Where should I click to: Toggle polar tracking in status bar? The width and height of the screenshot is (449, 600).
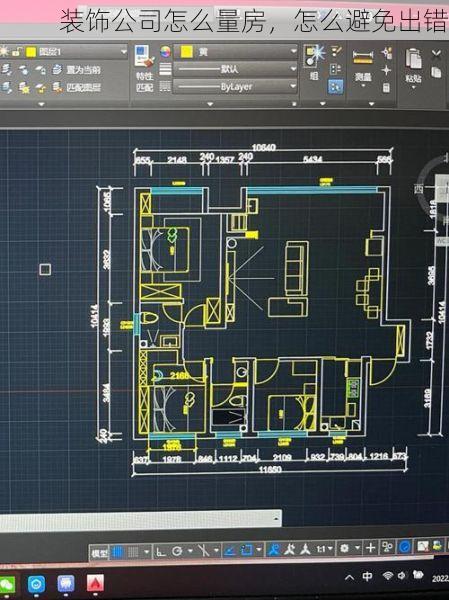pos(177,551)
